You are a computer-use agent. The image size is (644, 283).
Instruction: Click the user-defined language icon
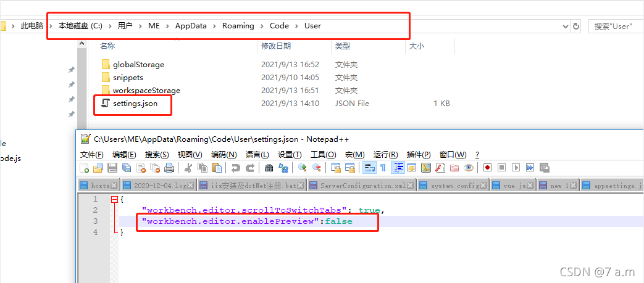coord(412,167)
